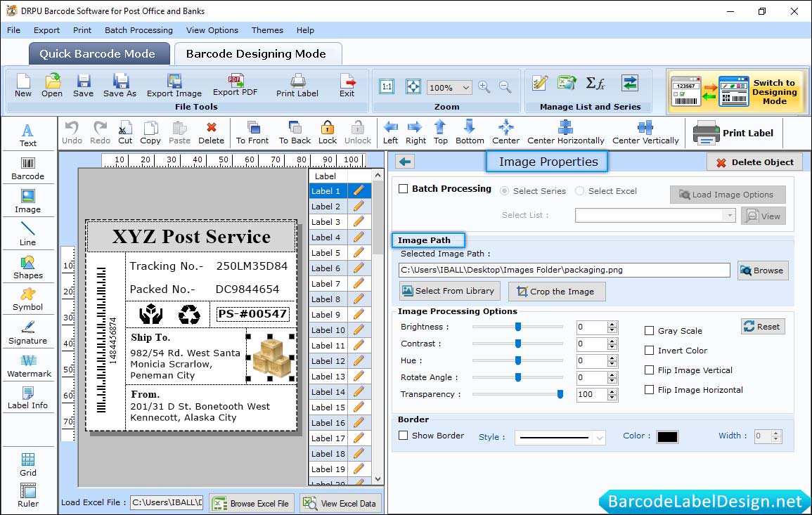The width and height of the screenshot is (812, 515).
Task: Switch to Barcode Designing Mode tab
Action: pyautogui.click(x=256, y=54)
